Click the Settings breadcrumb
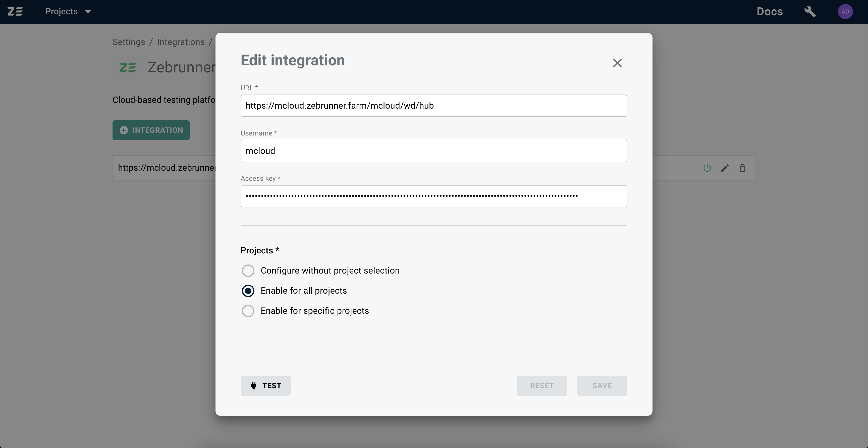 [129, 42]
